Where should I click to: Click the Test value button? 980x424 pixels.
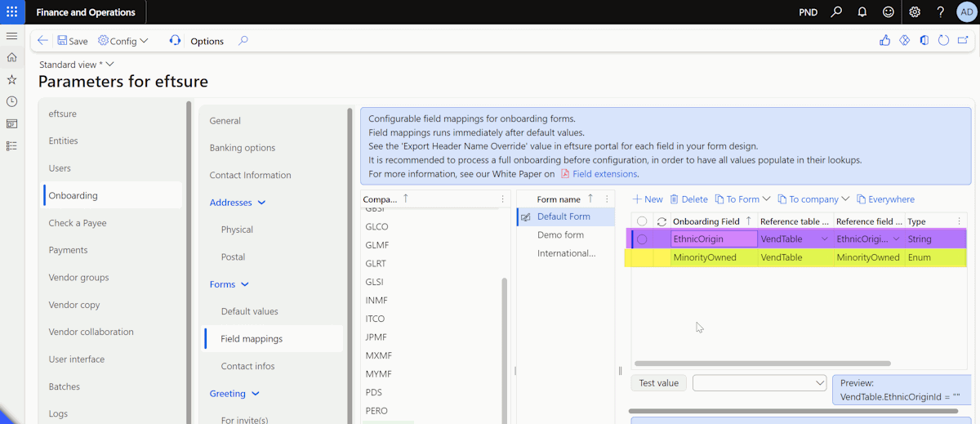[658, 383]
